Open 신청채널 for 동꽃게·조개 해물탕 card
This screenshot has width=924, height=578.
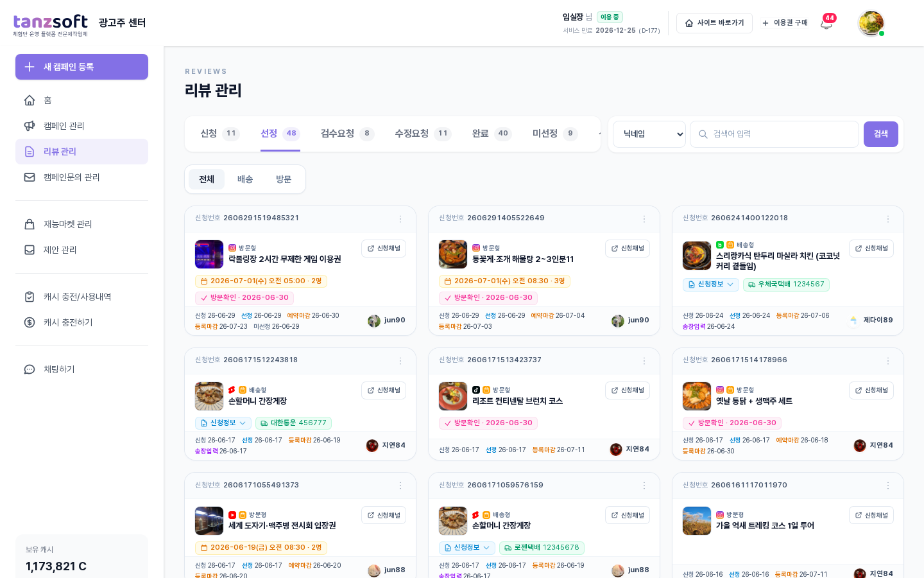[628, 249]
